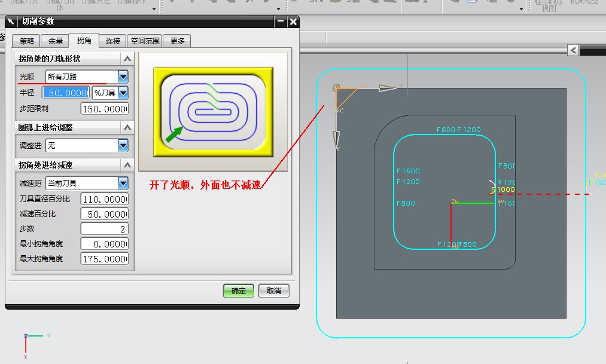Screen dimensions: 606x364
Task: Switch to the 策略 tab
Action: click(x=26, y=41)
